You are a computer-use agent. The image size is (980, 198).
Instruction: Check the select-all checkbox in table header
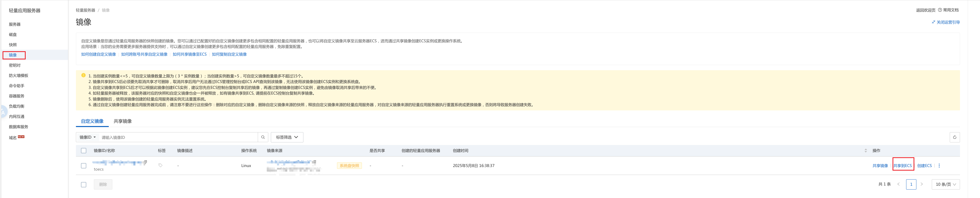click(84, 151)
